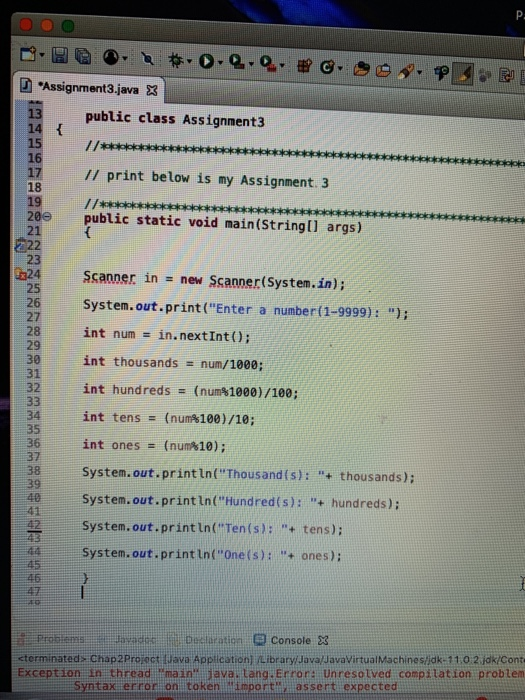Click the underlined Scanner type on line 24
This screenshot has height=700, width=525.
pyautogui.click(x=109, y=277)
